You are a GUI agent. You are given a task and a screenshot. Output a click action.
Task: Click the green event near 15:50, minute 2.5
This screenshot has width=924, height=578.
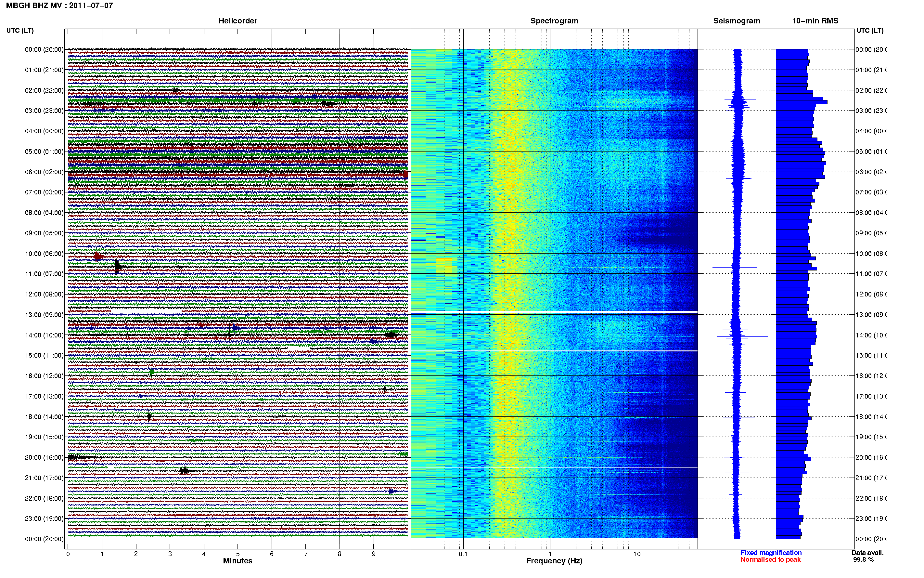click(x=152, y=372)
